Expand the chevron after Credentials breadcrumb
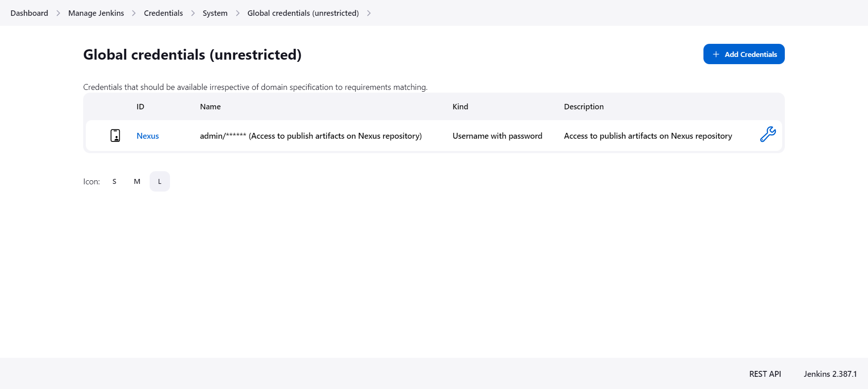Image resolution: width=868 pixels, height=389 pixels. click(193, 13)
